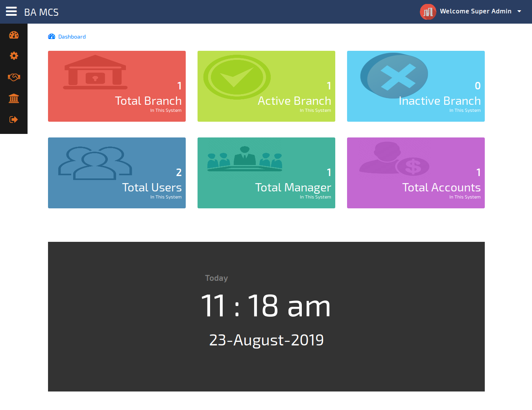Expand the Welcome Super Admin dropdown arrow

coord(519,11)
